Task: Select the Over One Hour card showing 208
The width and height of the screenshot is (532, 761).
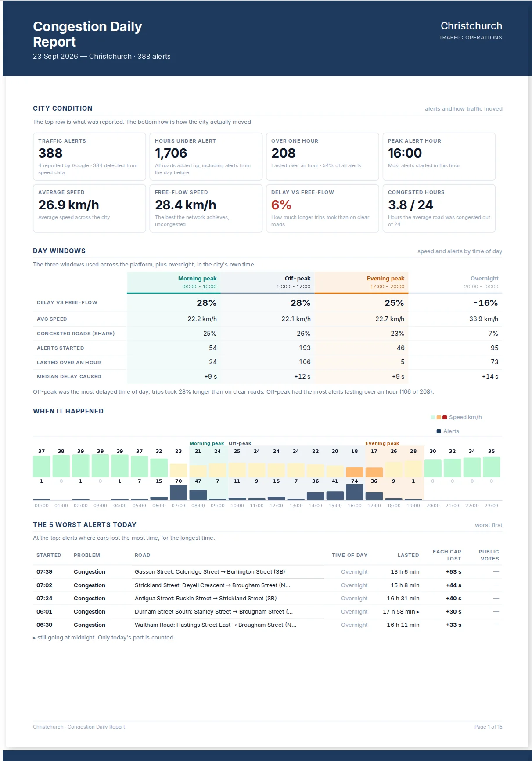Action: pyautogui.click(x=323, y=157)
